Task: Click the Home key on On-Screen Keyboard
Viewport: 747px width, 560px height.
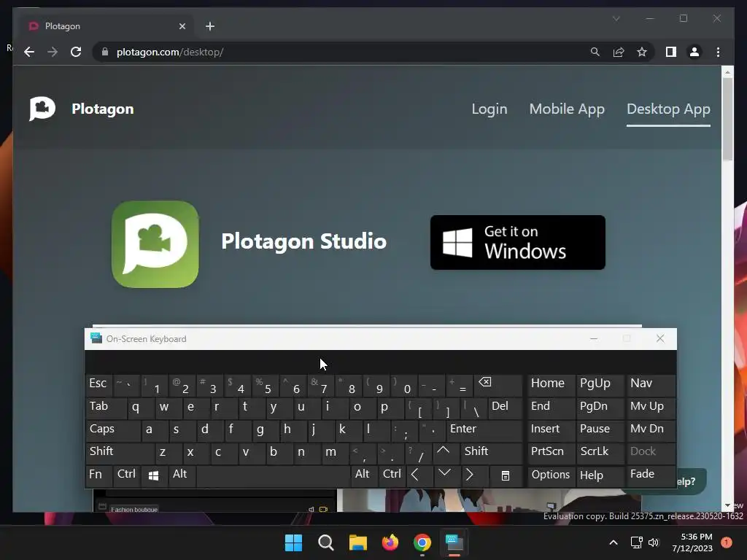Action: click(x=551, y=384)
